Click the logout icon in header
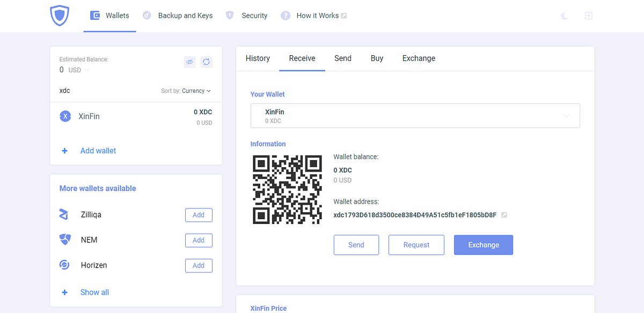Image resolution: width=644 pixels, height=313 pixels. click(589, 16)
